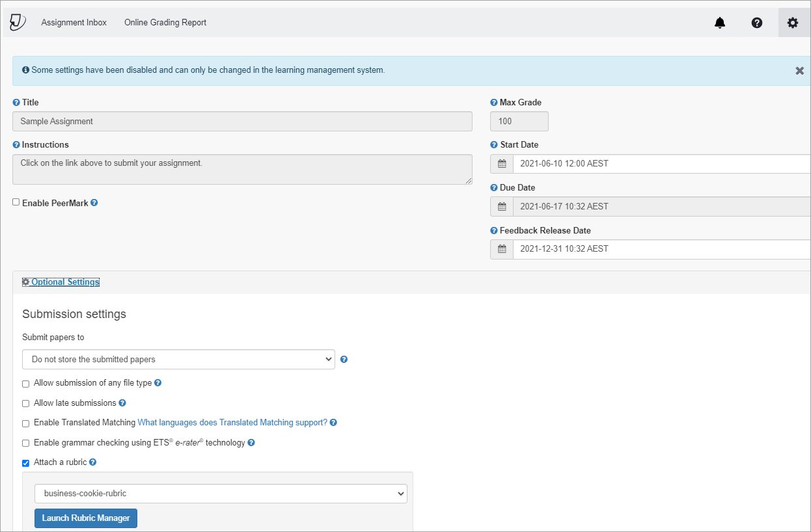
Task: Check Allow late submissions
Action: tap(26, 404)
